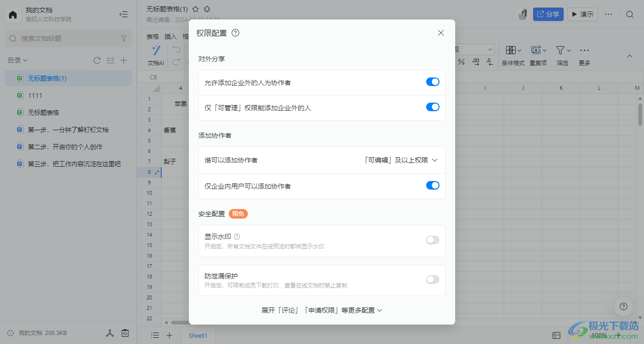Select the cell containing 苹果
The width and height of the screenshot is (644, 344).
181,104
